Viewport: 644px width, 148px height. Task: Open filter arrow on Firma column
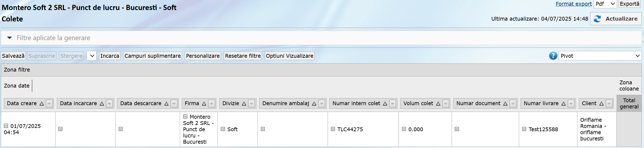[x=212, y=104]
